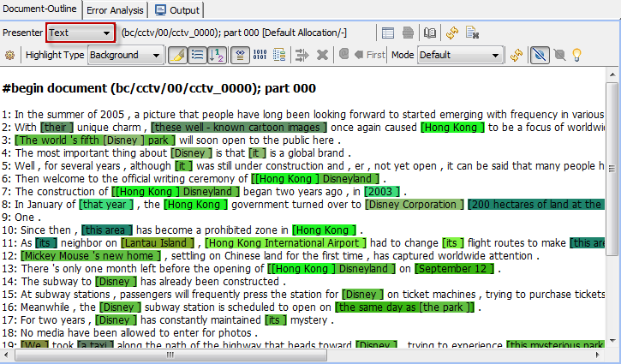
Task: Click the binary 1010 digits icon
Action: [x=260, y=55]
